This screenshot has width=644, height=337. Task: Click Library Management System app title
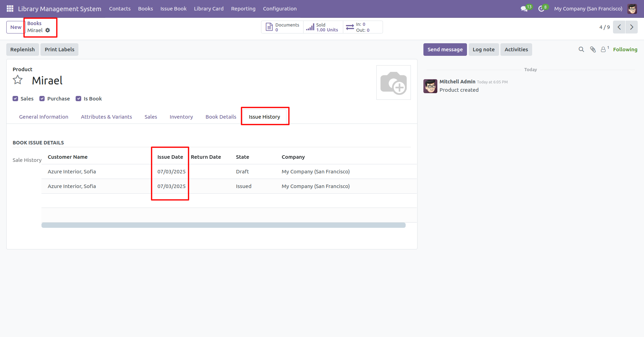coord(60,9)
